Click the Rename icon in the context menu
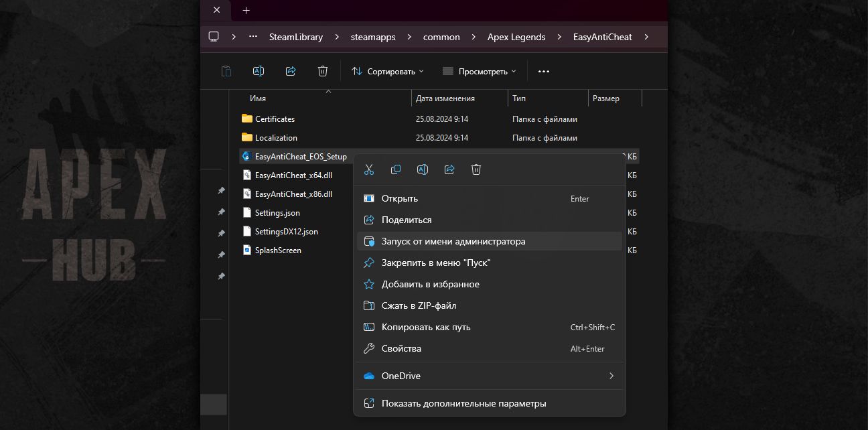The width and height of the screenshot is (868, 430). pos(423,169)
